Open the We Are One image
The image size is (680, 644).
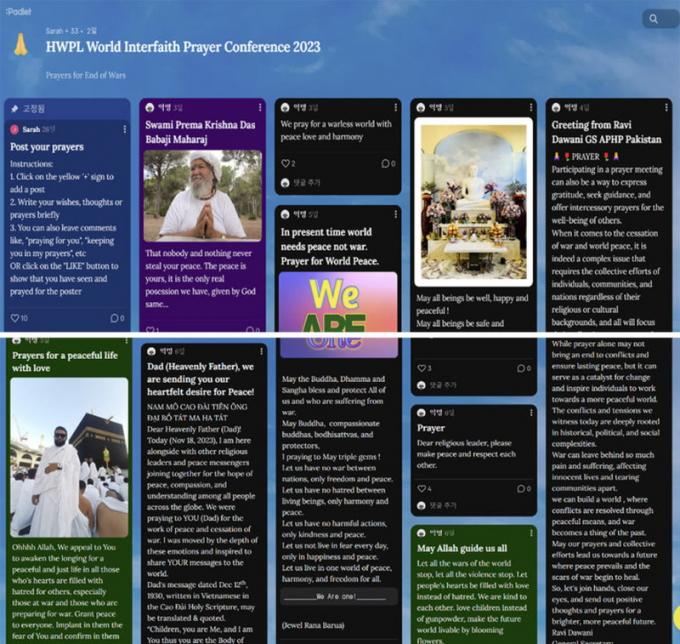pos(338,314)
